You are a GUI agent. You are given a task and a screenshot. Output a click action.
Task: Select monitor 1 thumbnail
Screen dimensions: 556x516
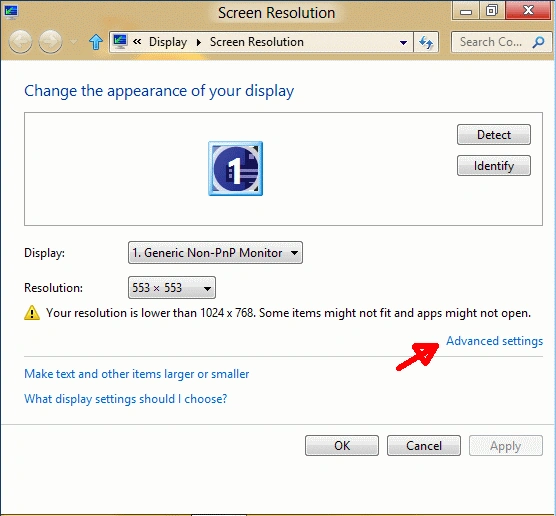click(x=235, y=168)
